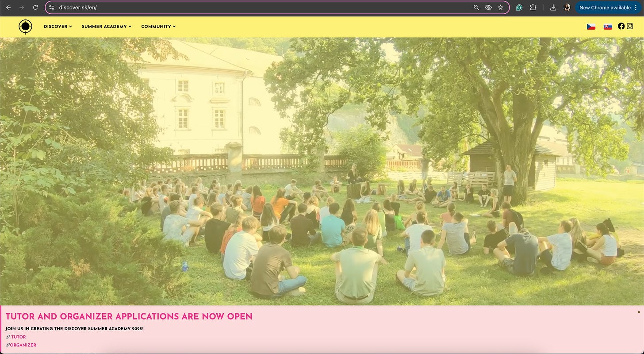Click the hero photo of students on grass

tap(322, 171)
